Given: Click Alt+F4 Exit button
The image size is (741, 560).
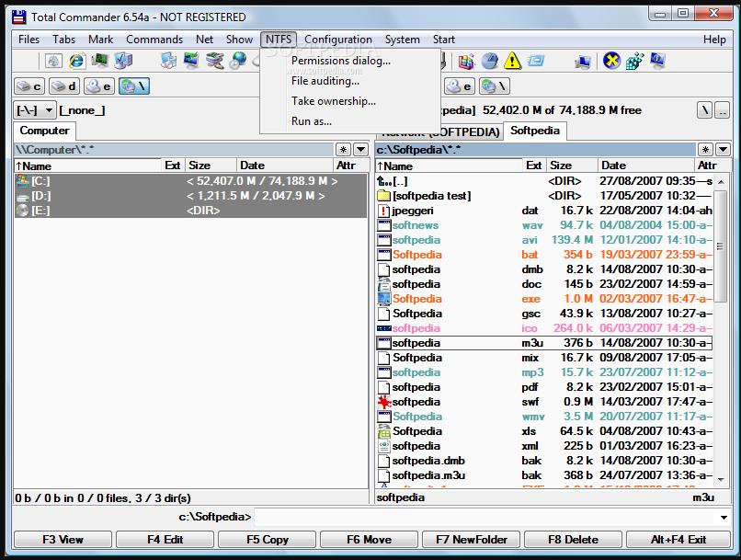Looking at the screenshot, I should pos(678,540).
